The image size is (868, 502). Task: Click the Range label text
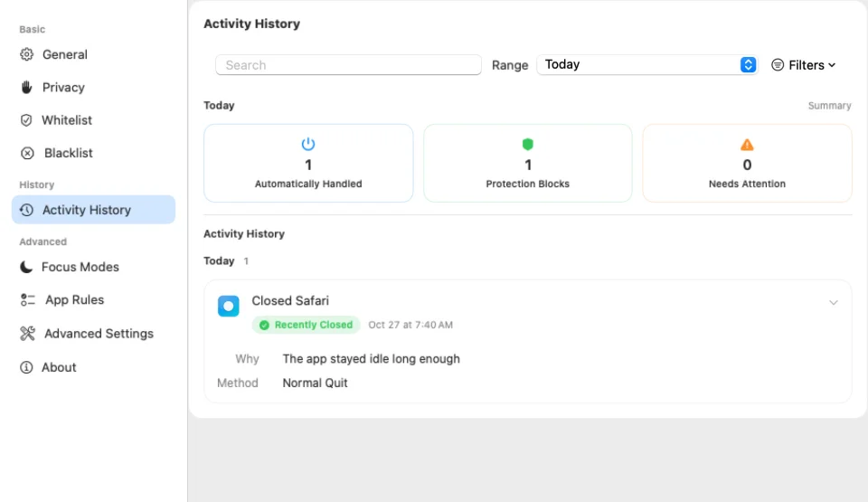point(510,65)
